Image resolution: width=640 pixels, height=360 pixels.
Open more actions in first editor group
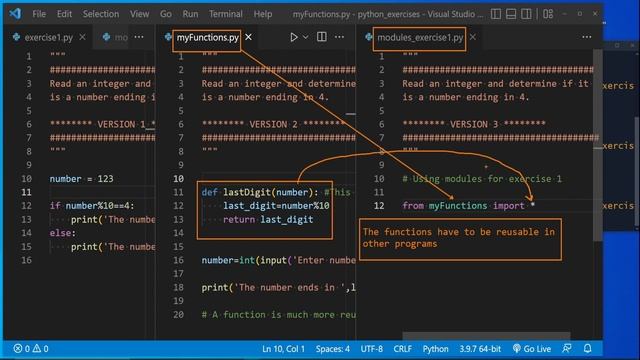point(139,37)
